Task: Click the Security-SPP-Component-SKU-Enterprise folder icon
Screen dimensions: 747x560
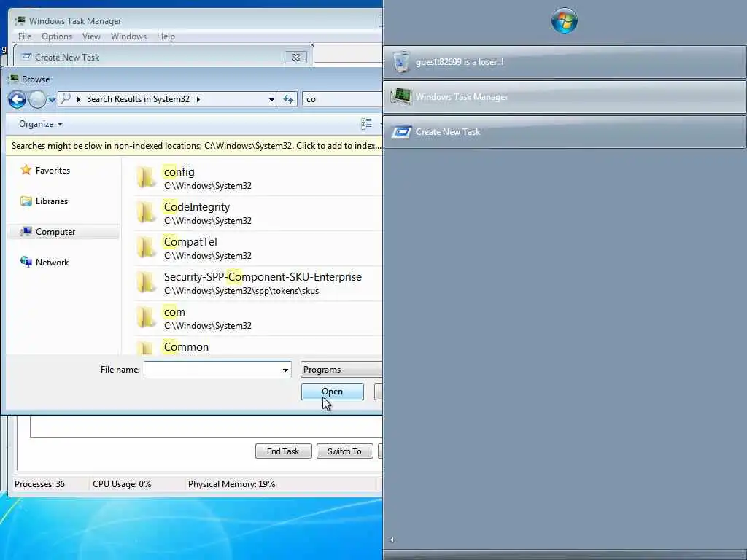Action: pos(146,283)
